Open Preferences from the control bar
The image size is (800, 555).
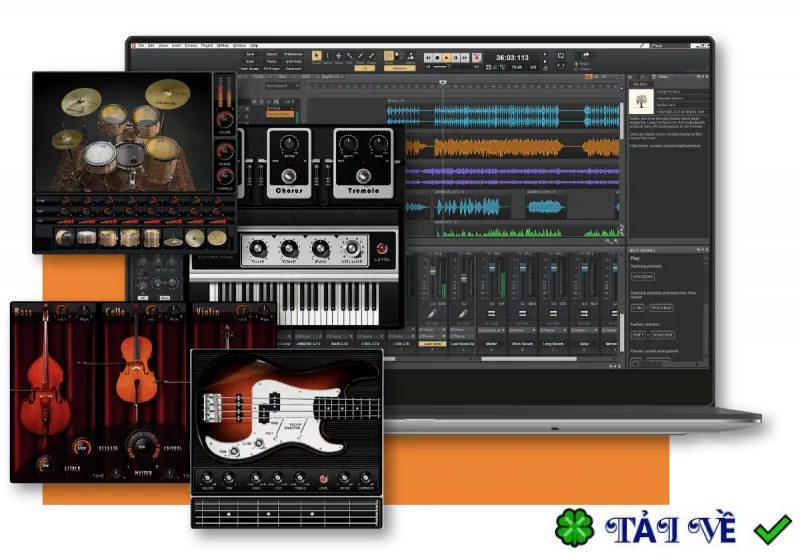coord(293,54)
